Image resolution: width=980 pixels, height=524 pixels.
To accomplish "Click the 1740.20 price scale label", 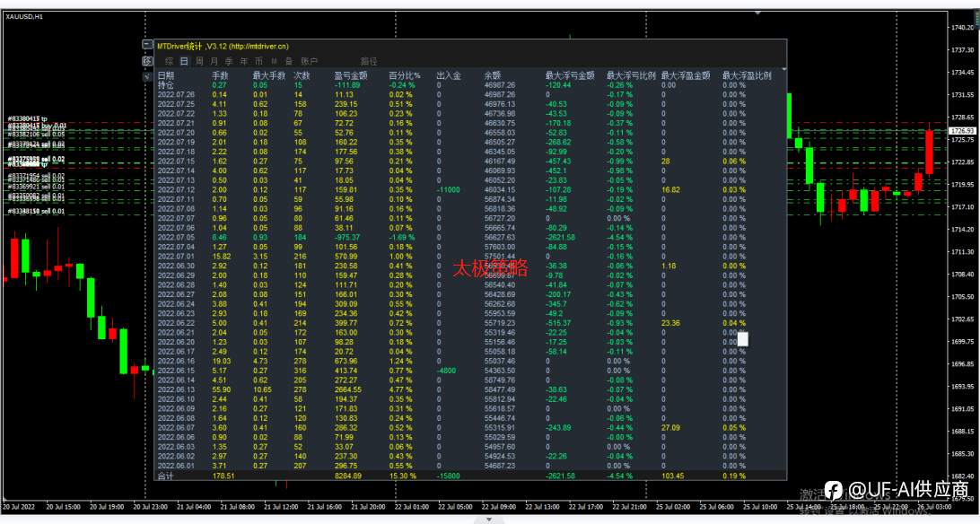I will point(962,28).
